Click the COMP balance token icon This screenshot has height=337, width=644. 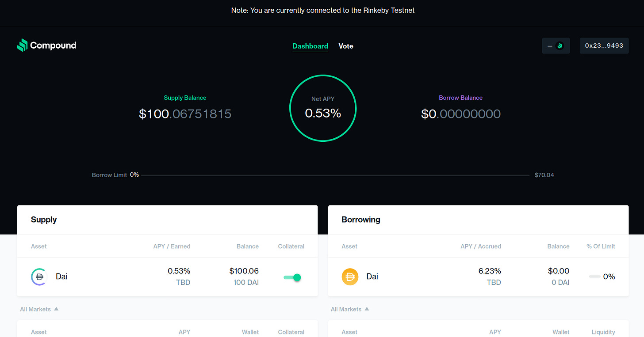point(560,46)
